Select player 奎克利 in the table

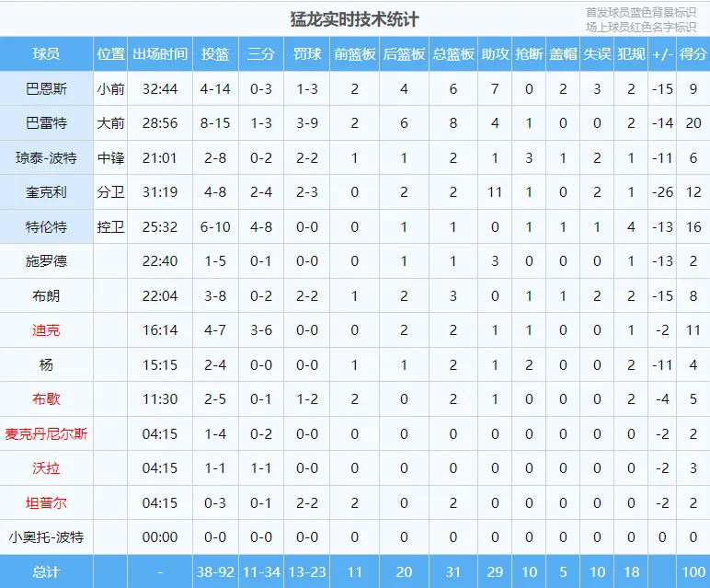click(x=46, y=192)
